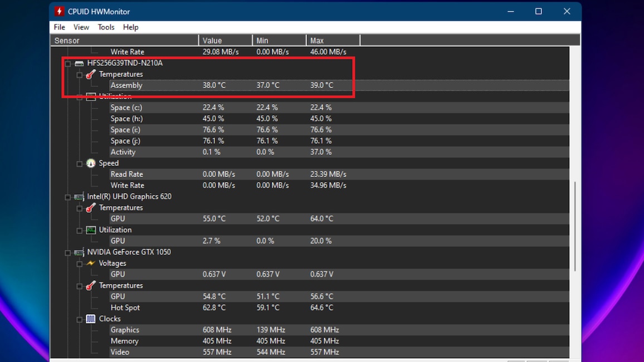Select the Space (j:) row
The image size is (644, 362).
(339, 141)
